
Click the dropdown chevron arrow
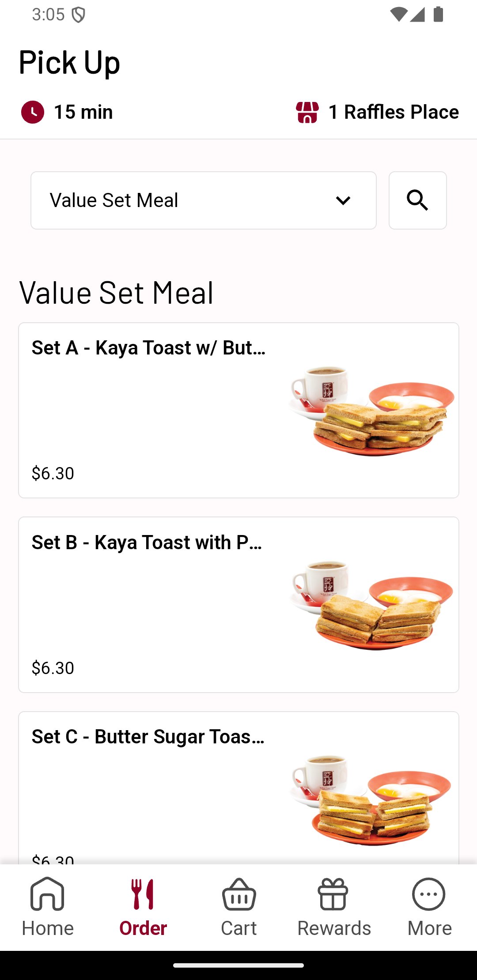point(343,201)
